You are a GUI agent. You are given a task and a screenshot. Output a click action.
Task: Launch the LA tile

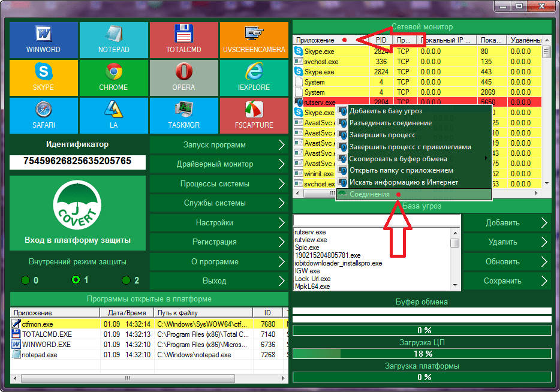click(x=113, y=116)
